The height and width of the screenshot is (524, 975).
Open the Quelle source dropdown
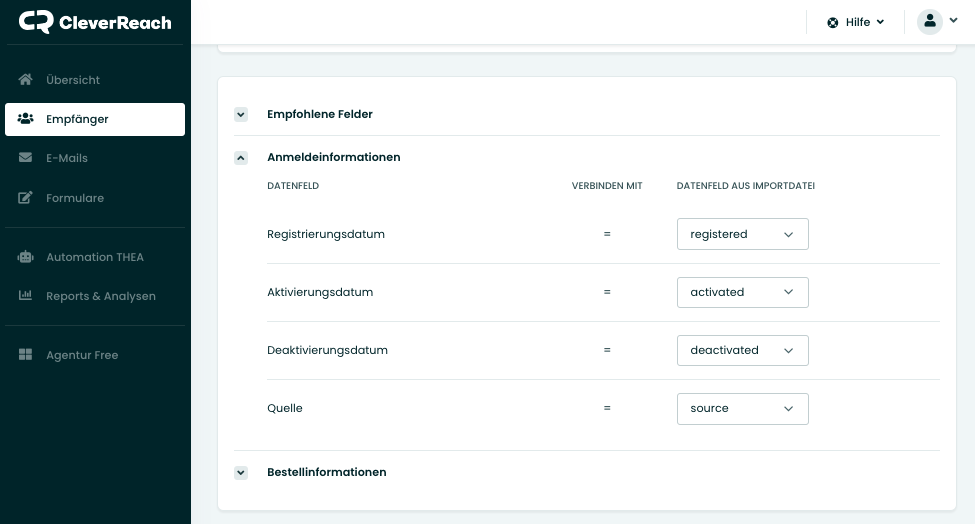742,408
